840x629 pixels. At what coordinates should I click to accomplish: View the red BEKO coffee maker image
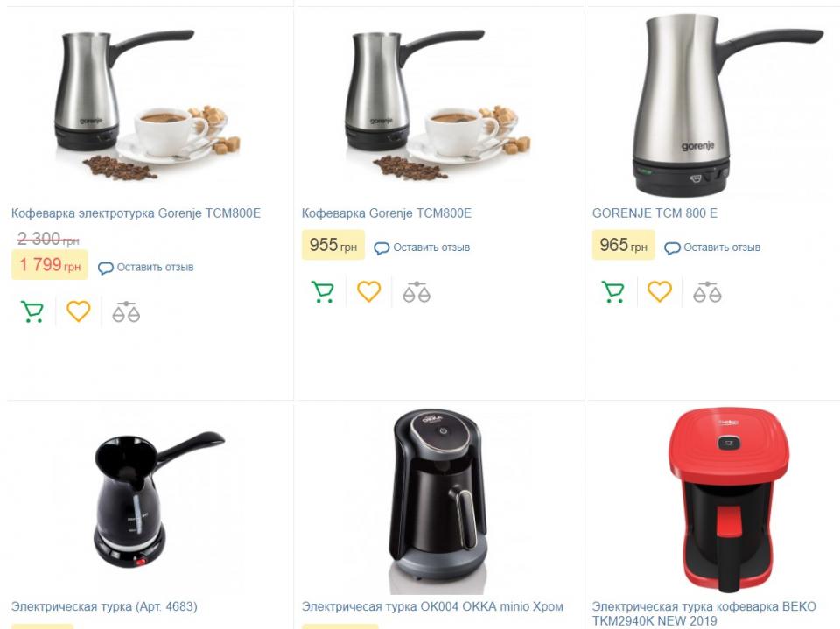pos(727,500)
